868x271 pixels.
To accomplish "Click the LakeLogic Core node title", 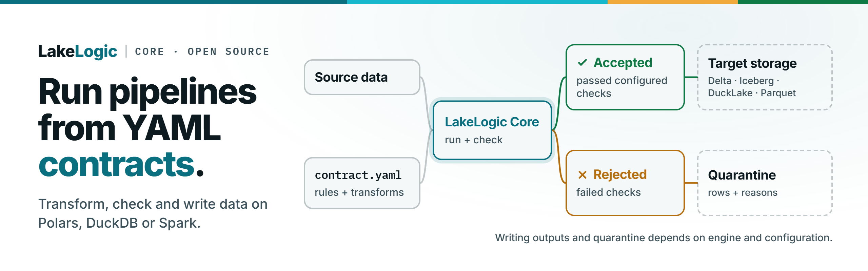I will click(492, 122).
